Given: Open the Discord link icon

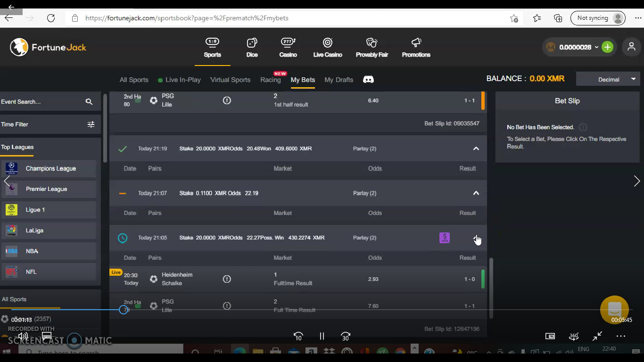Looking at the screenshot, I should 368,80.
